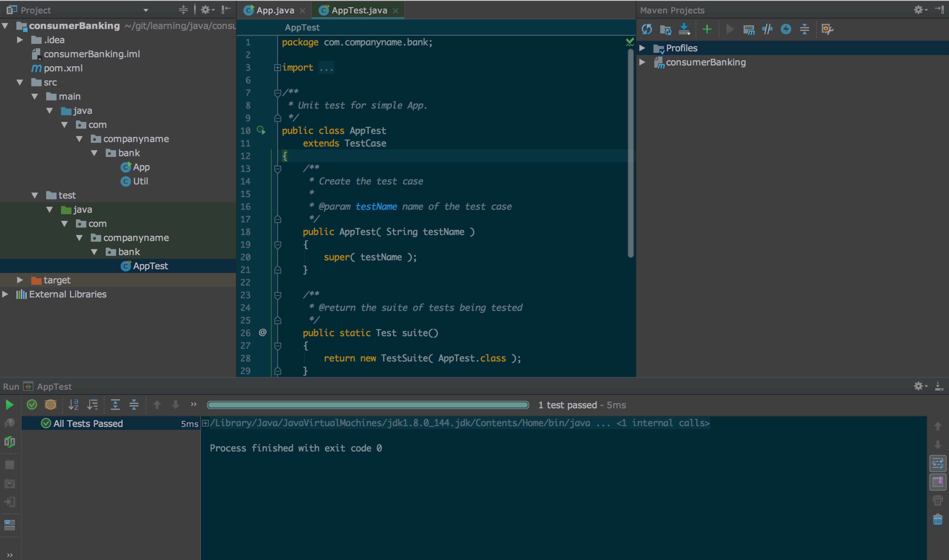949x560 pixels.
Task: Expand the target folder
Action: [x=20, y=280]
